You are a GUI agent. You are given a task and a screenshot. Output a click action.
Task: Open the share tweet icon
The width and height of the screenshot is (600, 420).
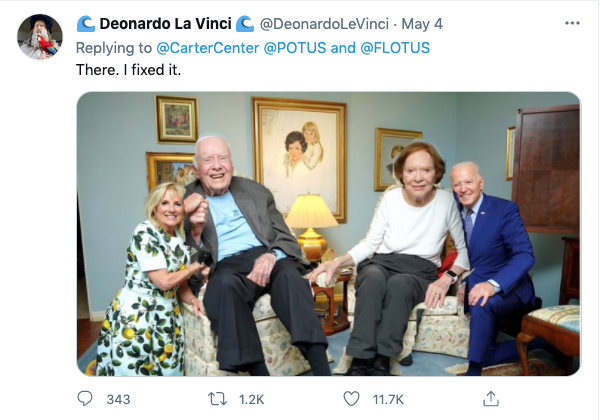coord(490,398)
